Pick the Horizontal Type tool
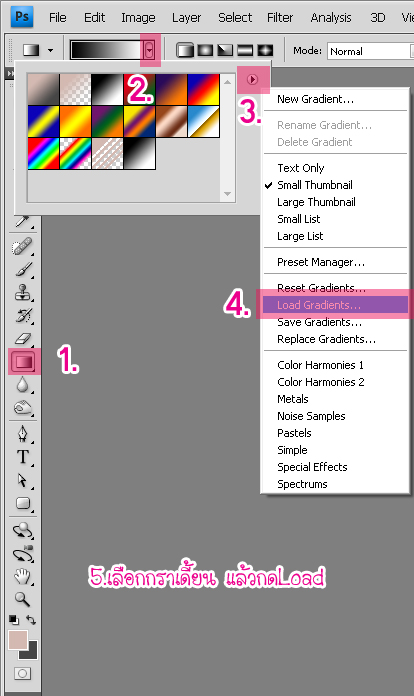This screenshot has height=696, width=414. (23, 457)
